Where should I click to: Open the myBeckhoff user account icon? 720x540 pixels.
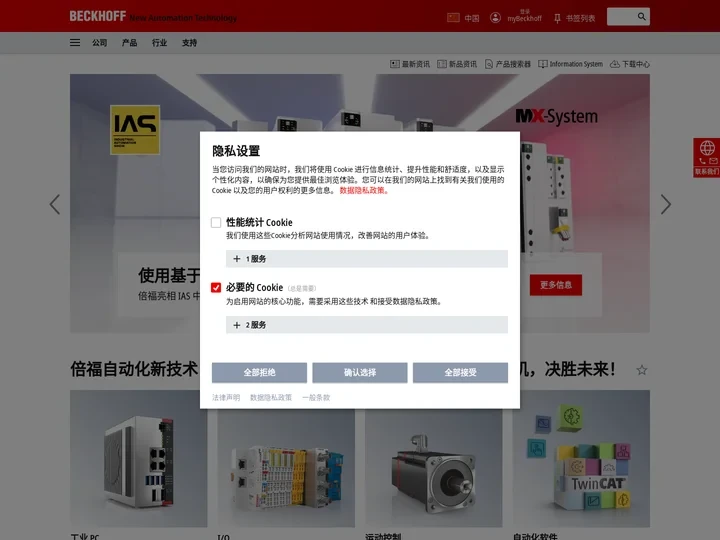coord(495,18)
